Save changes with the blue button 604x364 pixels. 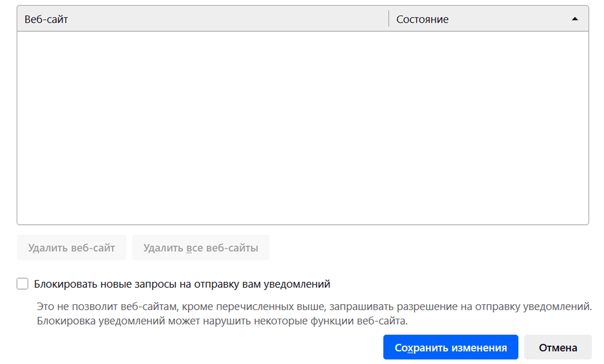click(451, 347)
